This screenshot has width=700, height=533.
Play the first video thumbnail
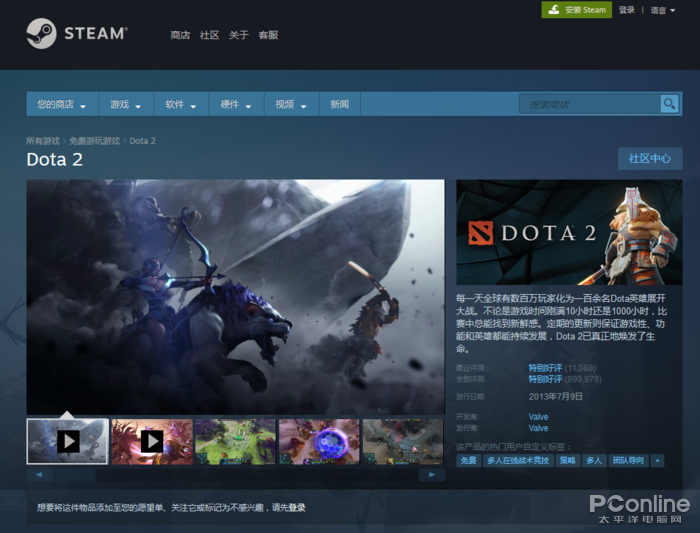pyautogui.click(x=67, y=441)
